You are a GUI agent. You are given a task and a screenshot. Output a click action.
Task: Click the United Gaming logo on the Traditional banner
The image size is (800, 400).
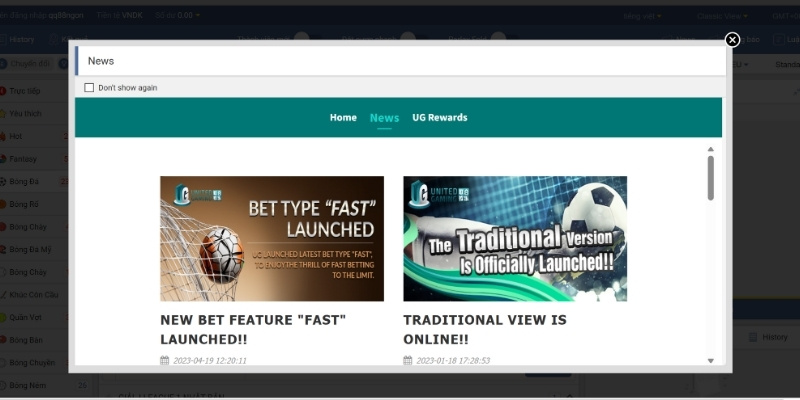(x=441, y=193)
